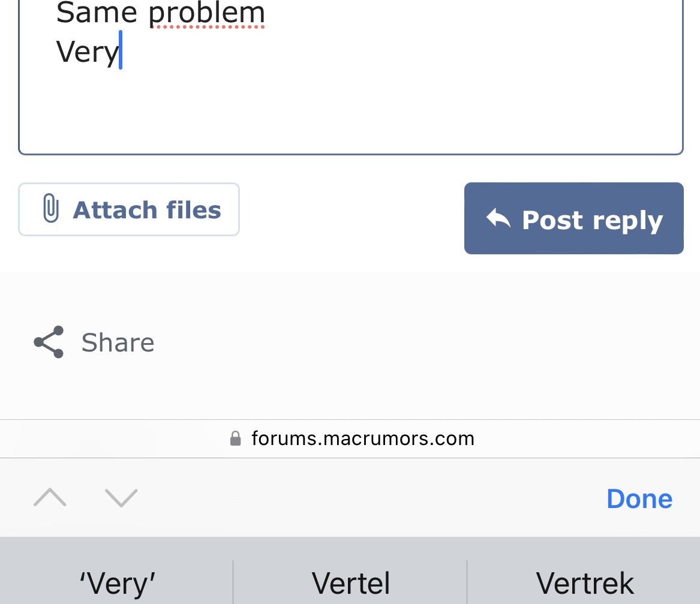Viewport: 700px width, 604px height.
Task: Click empty space inside the reply box
Action: pyautogui.click(x=350, y=114)
